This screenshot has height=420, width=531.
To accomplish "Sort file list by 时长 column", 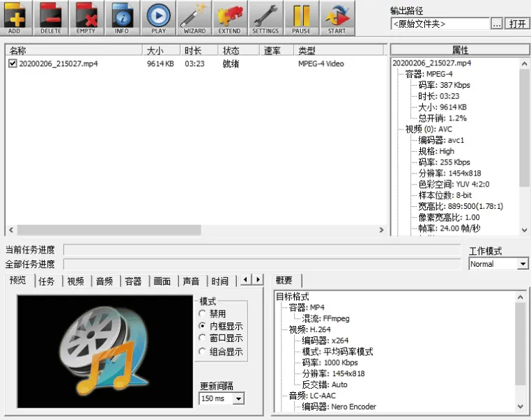I will pyautogui.click(x=199, y=50).
